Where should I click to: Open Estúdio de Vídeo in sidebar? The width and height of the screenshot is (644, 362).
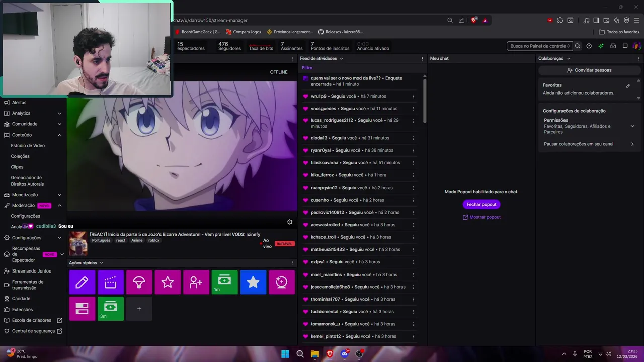coord(28,145)
